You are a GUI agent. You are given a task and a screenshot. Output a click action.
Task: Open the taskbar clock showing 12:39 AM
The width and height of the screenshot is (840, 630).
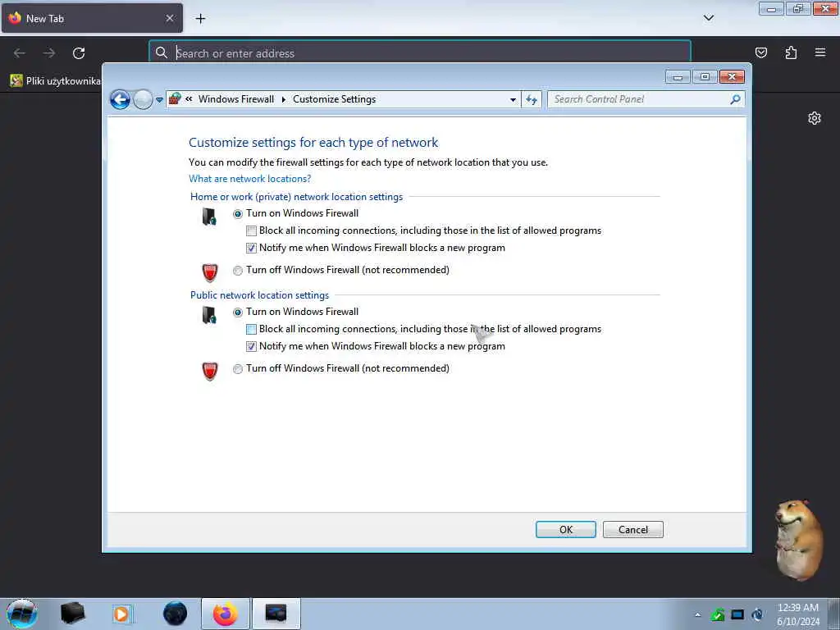point(797,614)
